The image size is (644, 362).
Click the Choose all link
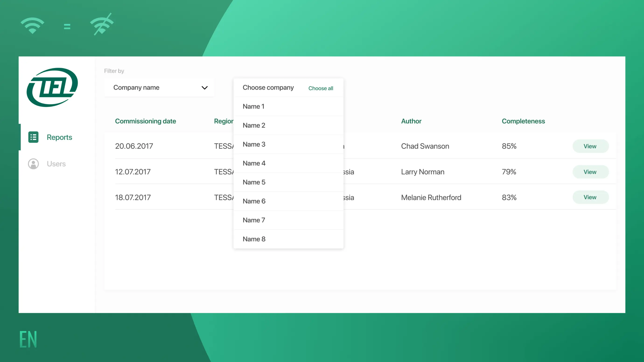[321, 88]
